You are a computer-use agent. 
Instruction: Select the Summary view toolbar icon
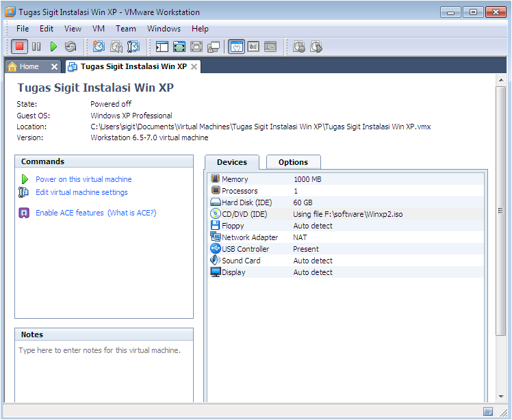[236, 47]
